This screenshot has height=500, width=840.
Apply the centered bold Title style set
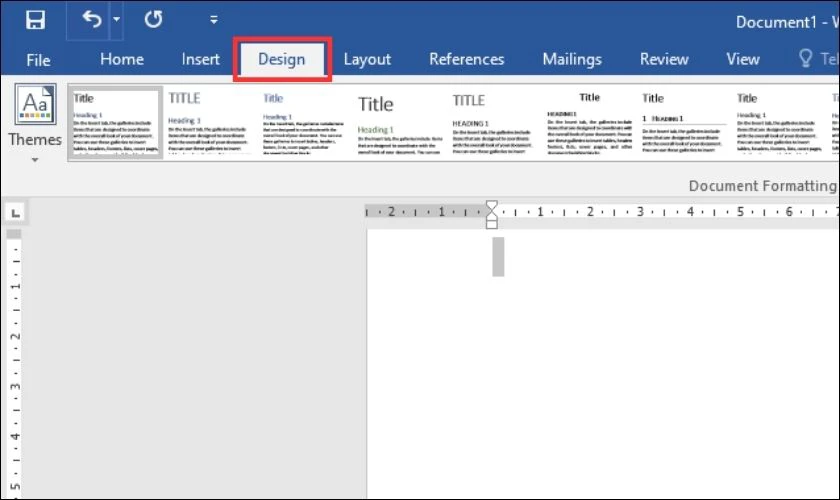(x=589, y=122)
